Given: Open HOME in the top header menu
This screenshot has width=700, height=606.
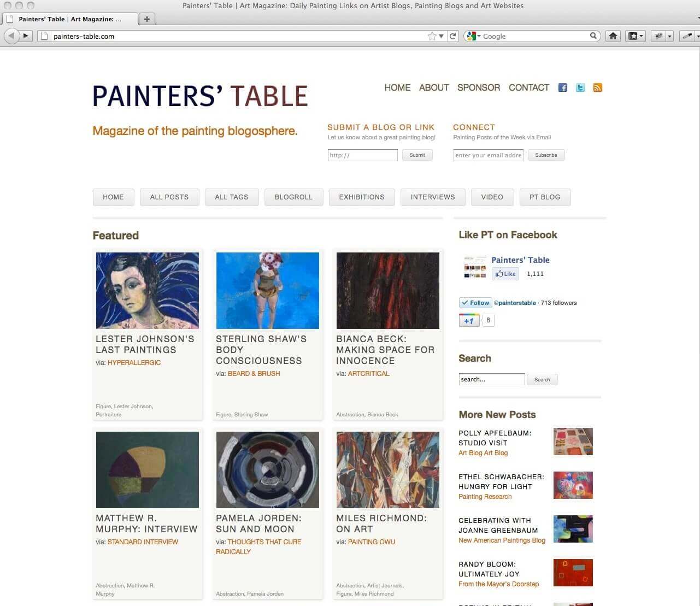Looking at the screenshot, I should click(397, 87).
